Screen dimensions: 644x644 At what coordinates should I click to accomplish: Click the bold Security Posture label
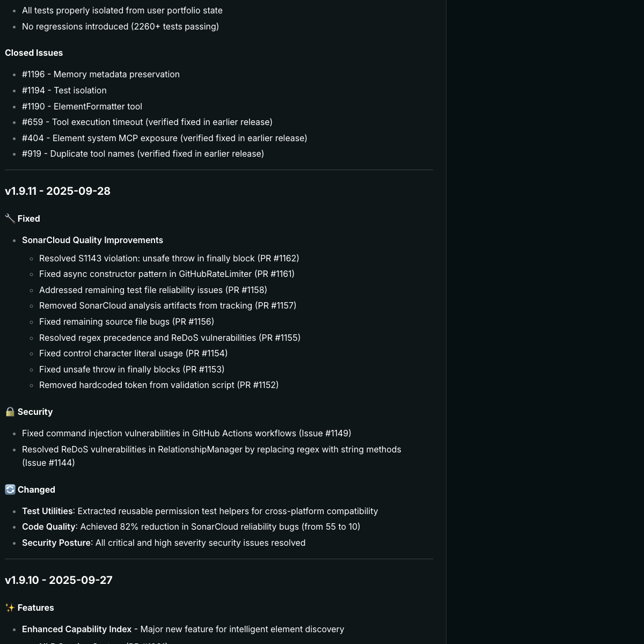click(56, 543)
